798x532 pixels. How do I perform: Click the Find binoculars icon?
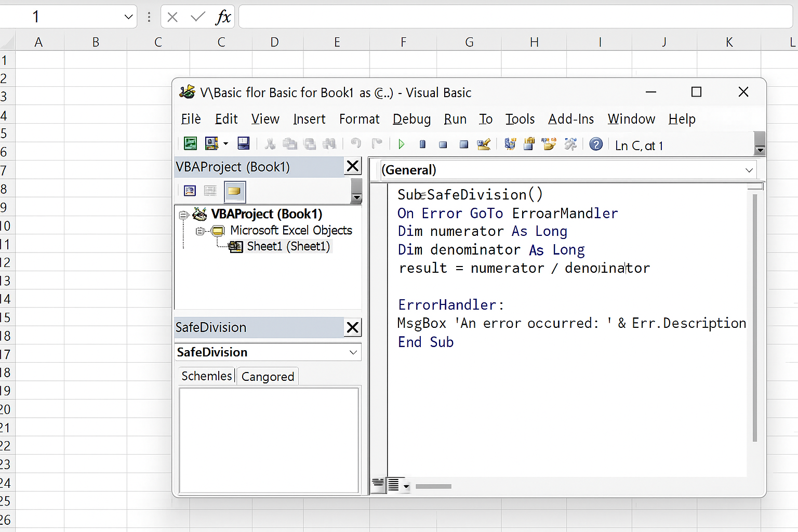pyautogui.click(x=329, y=144)
